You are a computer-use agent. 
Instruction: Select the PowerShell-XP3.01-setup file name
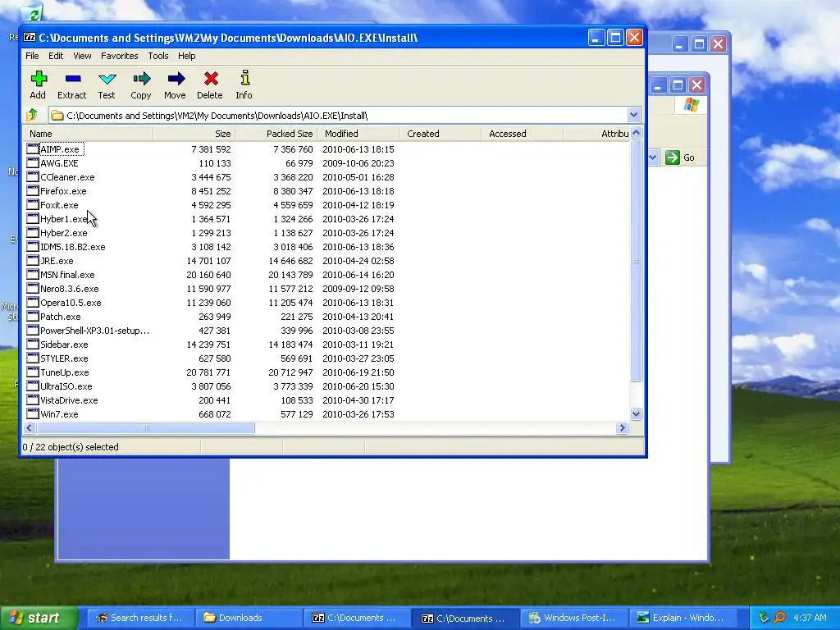click(x=94, y=331)
